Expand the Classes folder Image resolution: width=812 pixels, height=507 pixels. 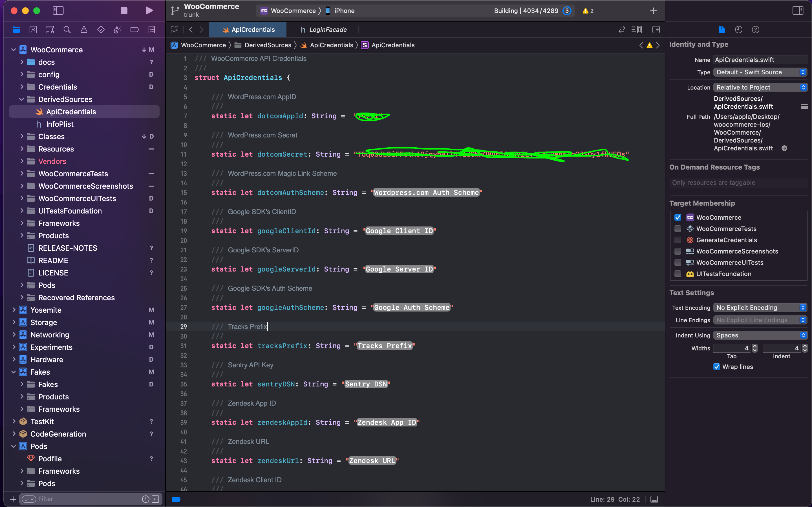(22, 137)
